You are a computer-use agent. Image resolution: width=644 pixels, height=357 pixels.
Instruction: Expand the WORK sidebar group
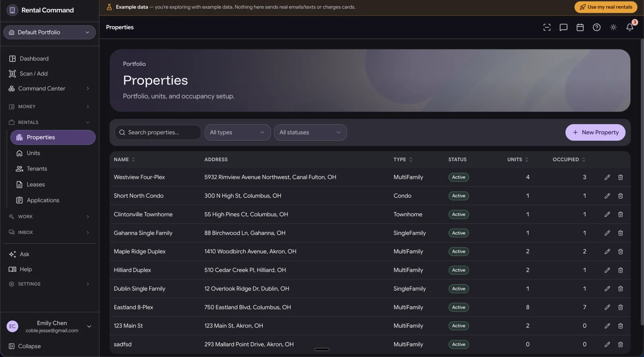click(50, 217)
